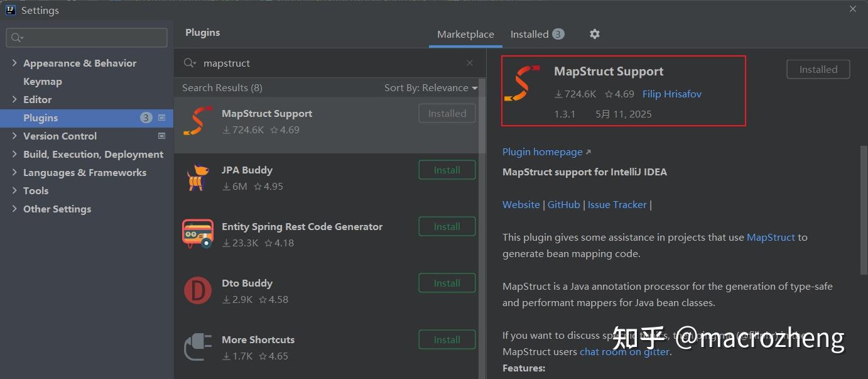Image resolution: width=868 pixels, height=379 pixels.
Task: Open the GitHub link
Action: [x=564, y=204]
